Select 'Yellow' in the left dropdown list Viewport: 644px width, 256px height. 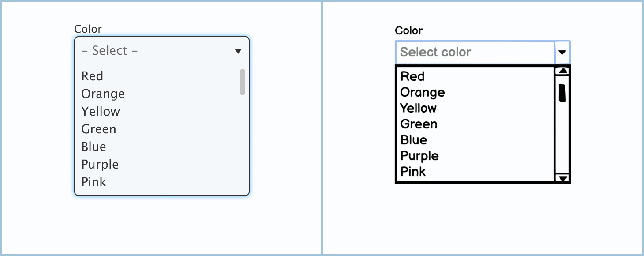(101, 111)
